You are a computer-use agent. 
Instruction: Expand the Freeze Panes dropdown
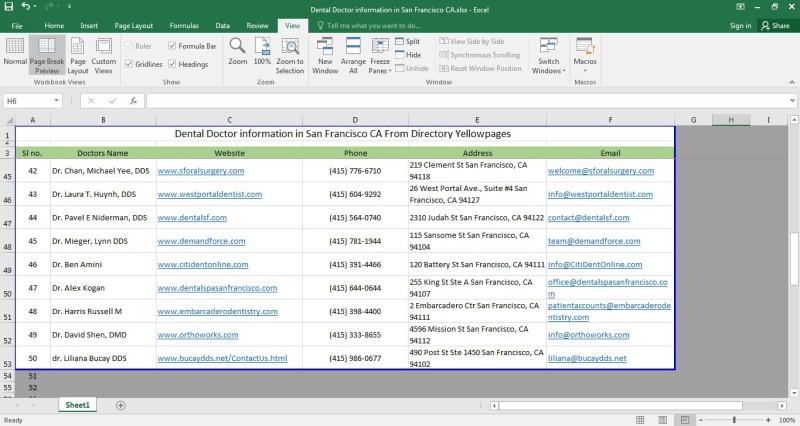click(x=378, y=56)
